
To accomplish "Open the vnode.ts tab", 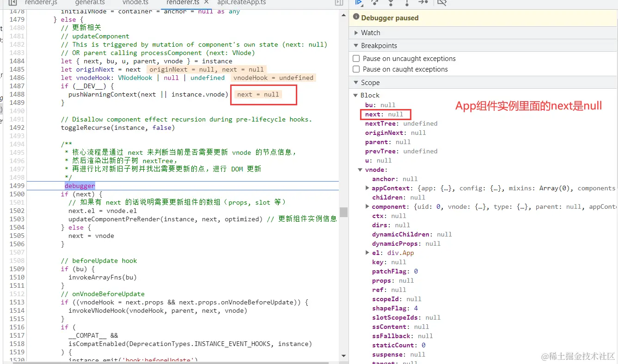I will point(135,2).
